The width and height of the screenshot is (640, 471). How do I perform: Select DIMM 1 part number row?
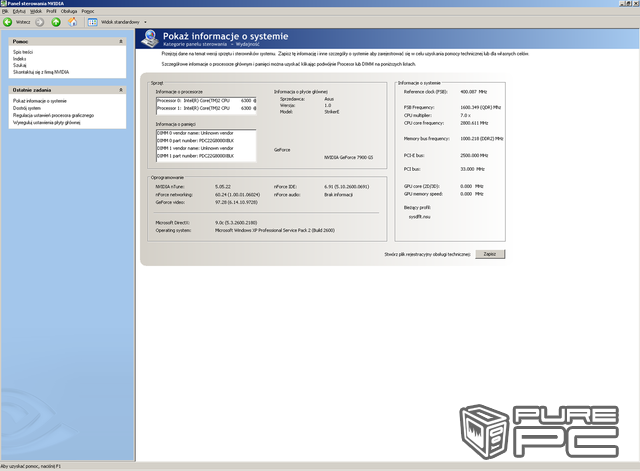point(206,156)
